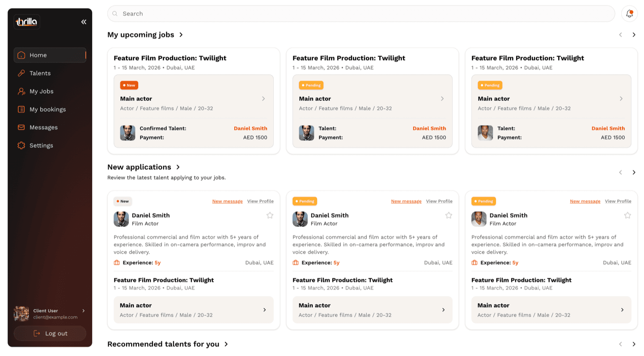Viewport: 644px width, 356px height.
Task: Favorite the first Daniel Smith applicant with the star
Action: 270,215
